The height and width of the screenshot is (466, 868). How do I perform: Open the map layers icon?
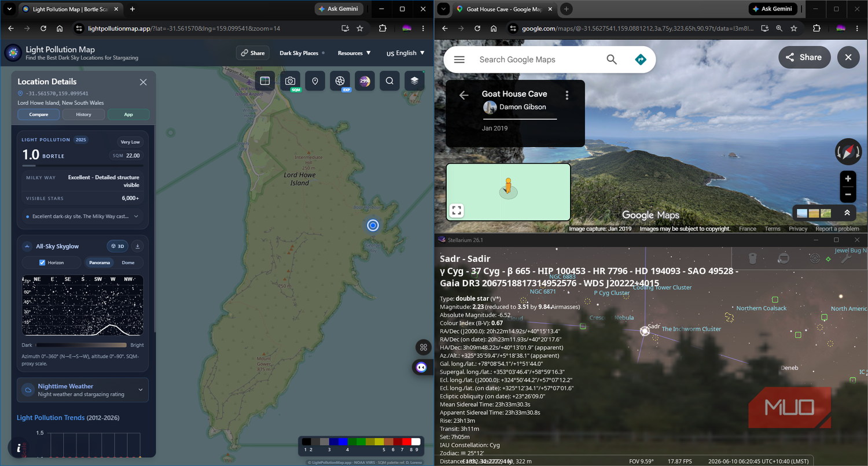(414, 81)
